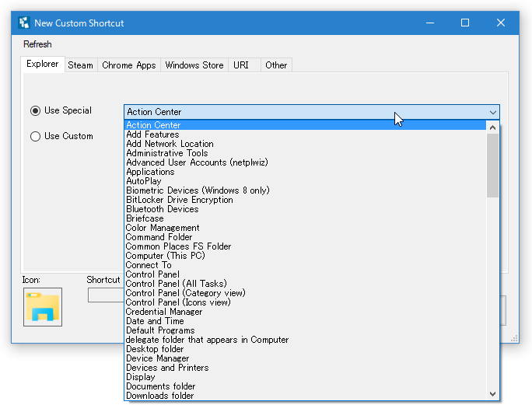Click the Shortcut name input field
The height and width of the screenshot is (412, 532).
107,295
